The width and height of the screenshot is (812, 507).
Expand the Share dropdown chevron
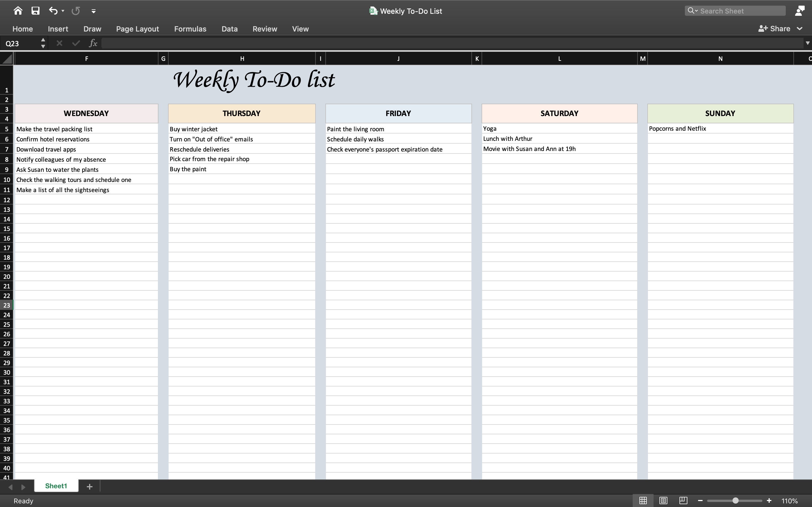(800, 29)
